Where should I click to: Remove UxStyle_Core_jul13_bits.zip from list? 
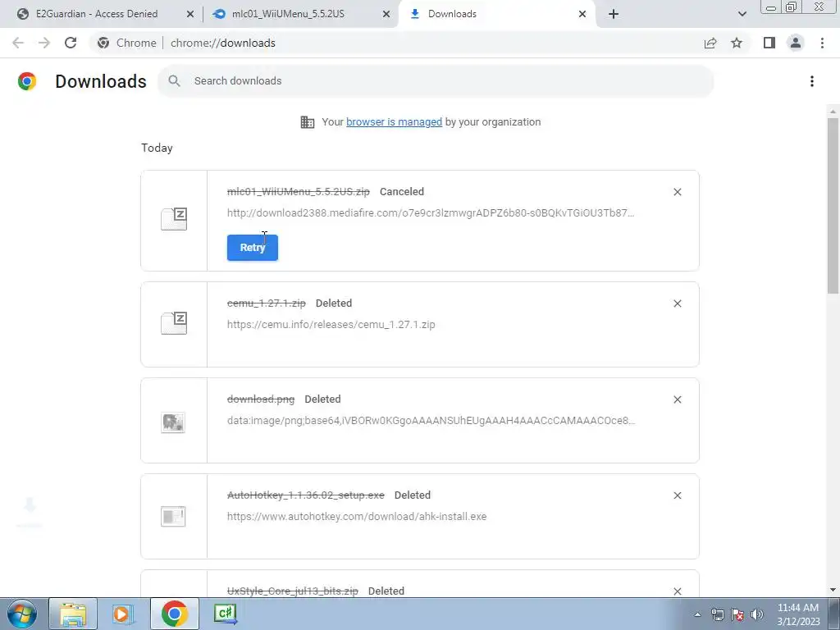677,591
